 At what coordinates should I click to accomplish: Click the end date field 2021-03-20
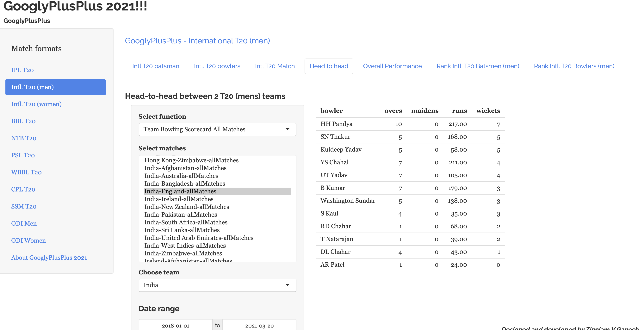pos(259,326)
